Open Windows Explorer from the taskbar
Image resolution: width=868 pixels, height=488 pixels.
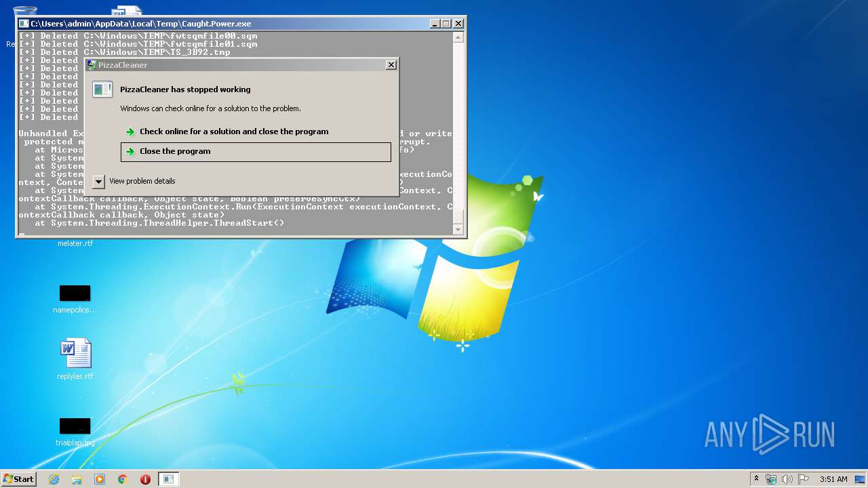[x=77, y=479]
